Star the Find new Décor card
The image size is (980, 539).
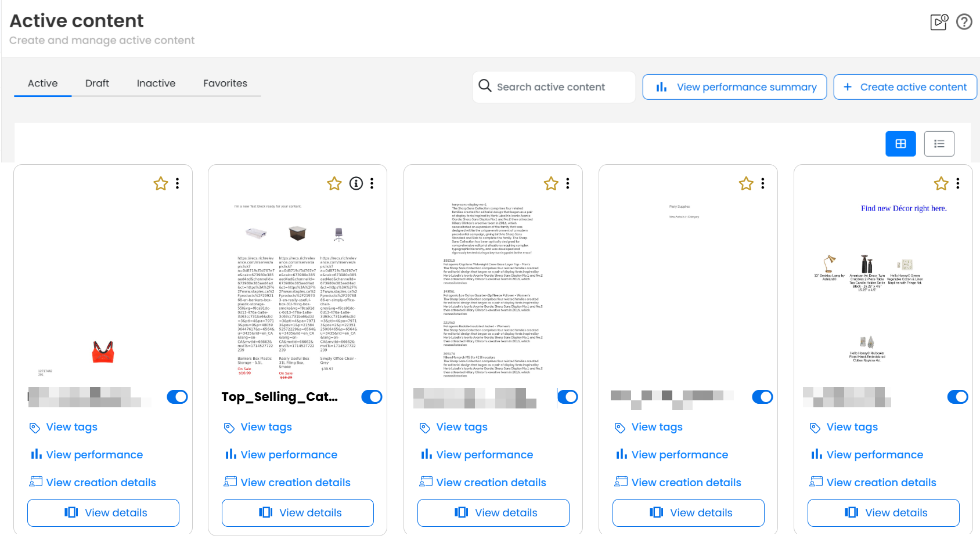pos(941,184)
